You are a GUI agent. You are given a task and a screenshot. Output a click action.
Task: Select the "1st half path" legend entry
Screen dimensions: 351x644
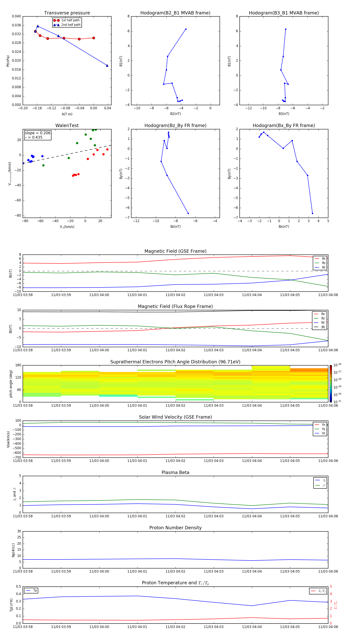(x=67, y=20)
